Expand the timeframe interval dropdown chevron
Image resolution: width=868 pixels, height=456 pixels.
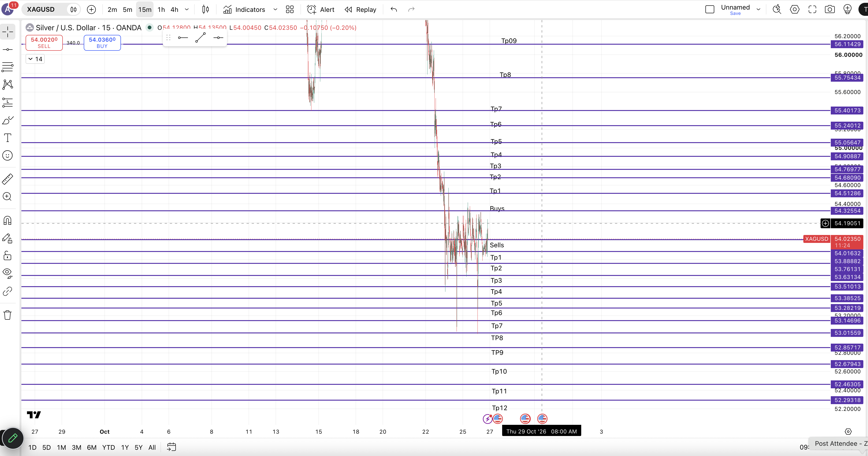pos(187,10)
